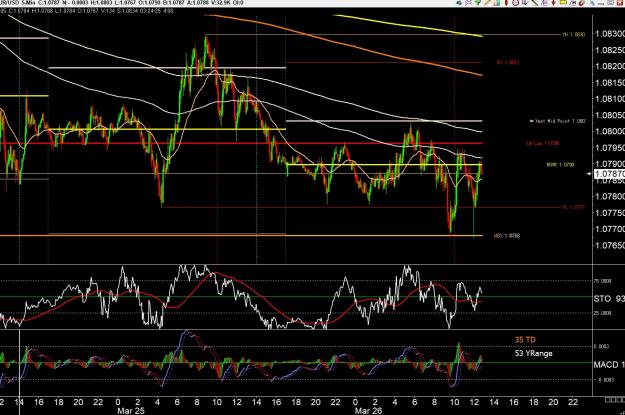625x415 pixels.
Task: Click the red YL 1.0777 level label
Action: pyautogui.click(x=574, y=207)
